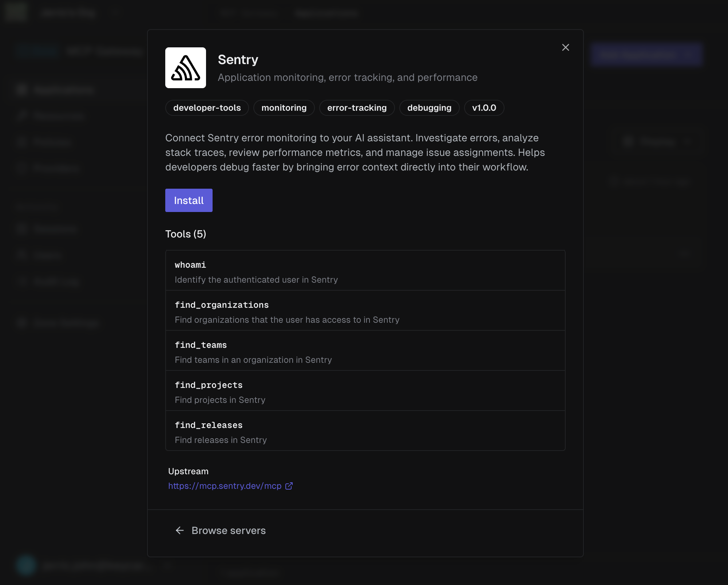Viewport: 728px width, 585px height.
Task: Click the Upstream label
Action: coord(188,471)
